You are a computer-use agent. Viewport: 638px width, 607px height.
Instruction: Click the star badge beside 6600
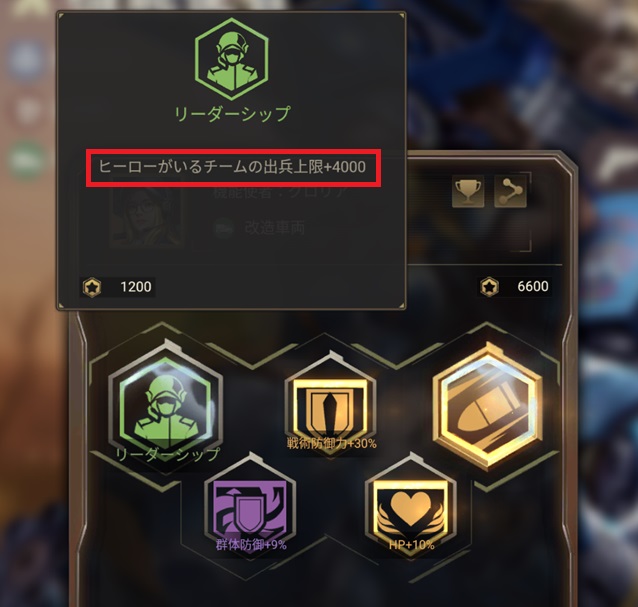click(489, 287)
